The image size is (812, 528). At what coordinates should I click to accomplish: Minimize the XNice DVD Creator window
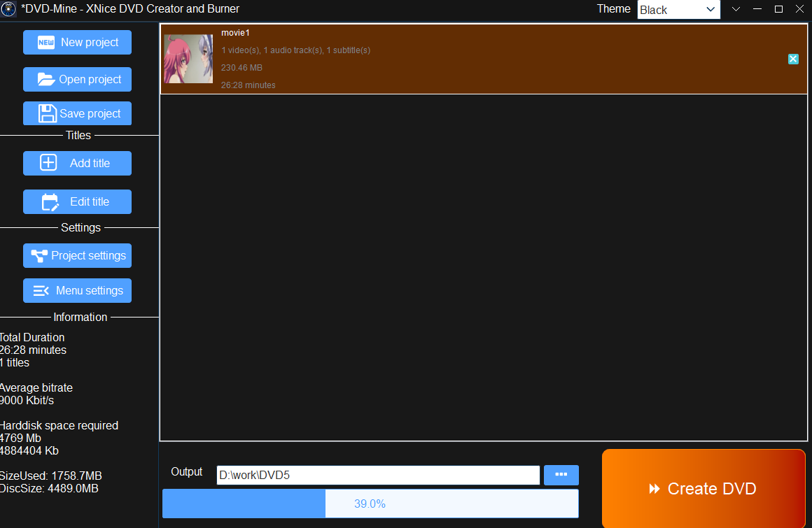[757, 10]
